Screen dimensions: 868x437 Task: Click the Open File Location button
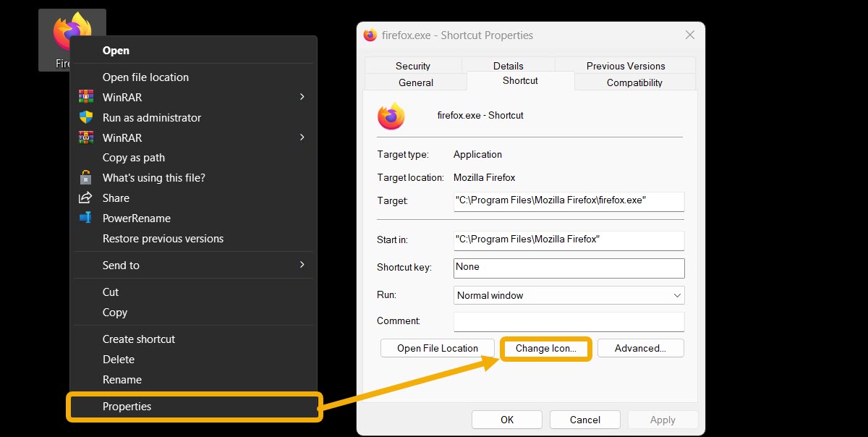(x=437, y=347)
